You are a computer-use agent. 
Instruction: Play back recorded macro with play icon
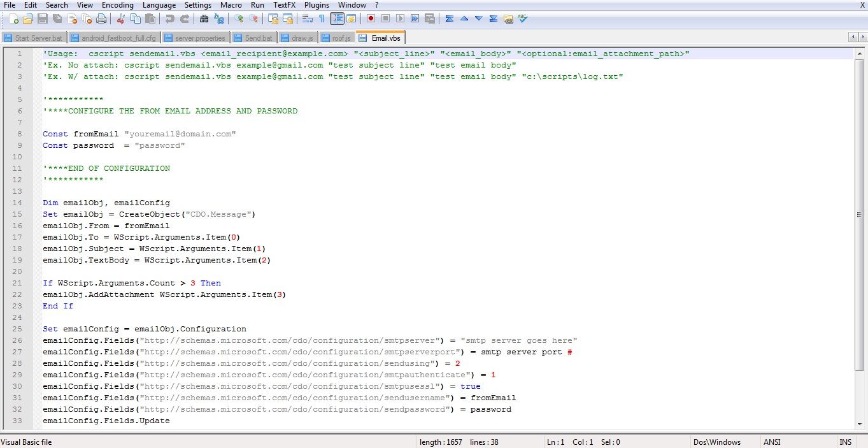400,19
